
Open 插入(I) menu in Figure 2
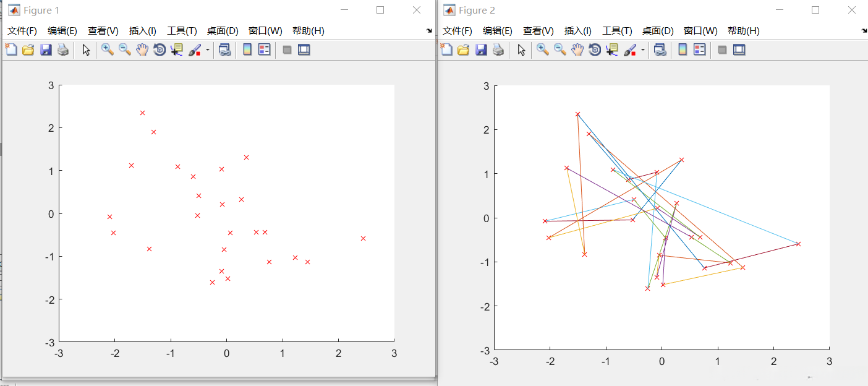578,31
